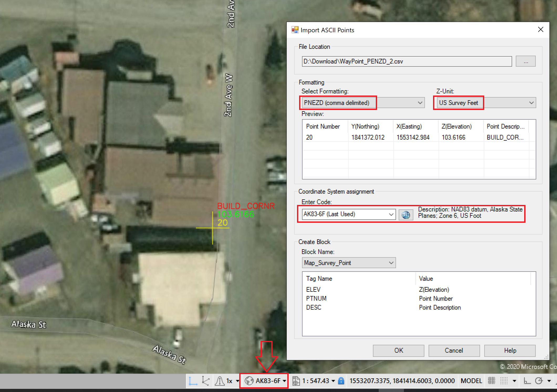This screenshot has height=392, width=557.
Task: Toggle the snap mode dotted grid icon
Action: 504,381
